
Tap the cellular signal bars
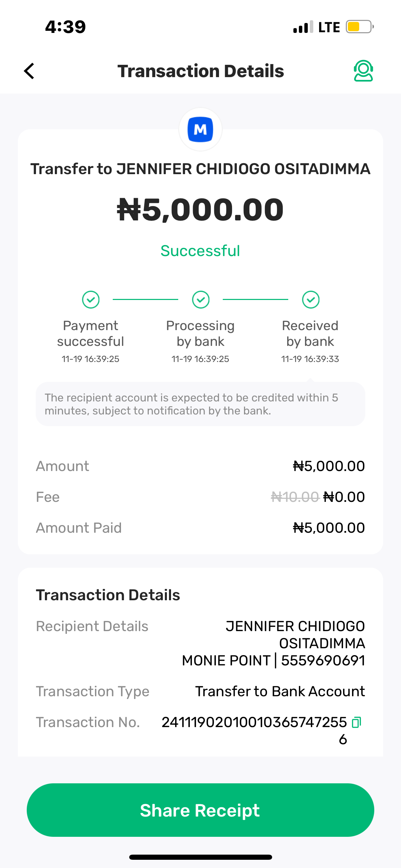tap(303, 27)
